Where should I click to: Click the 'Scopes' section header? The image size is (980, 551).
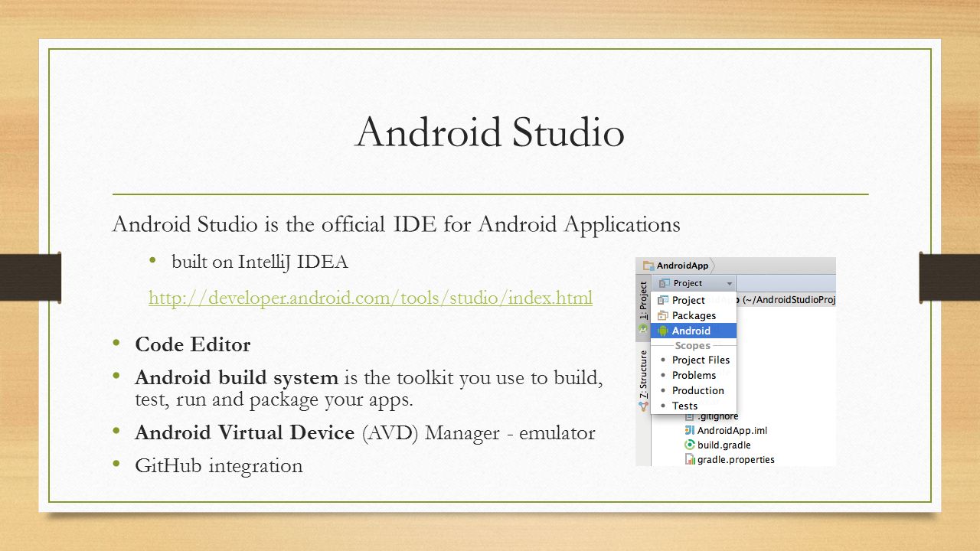click(x=692, y=346)
